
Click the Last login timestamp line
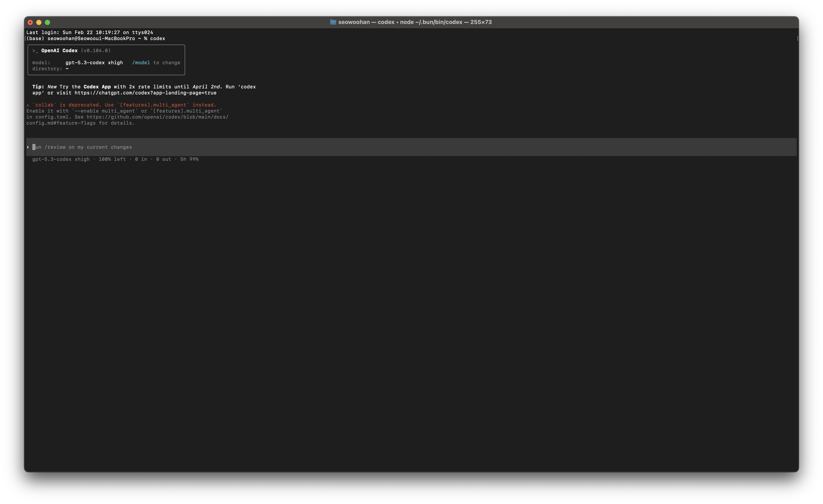click(90, 32)
